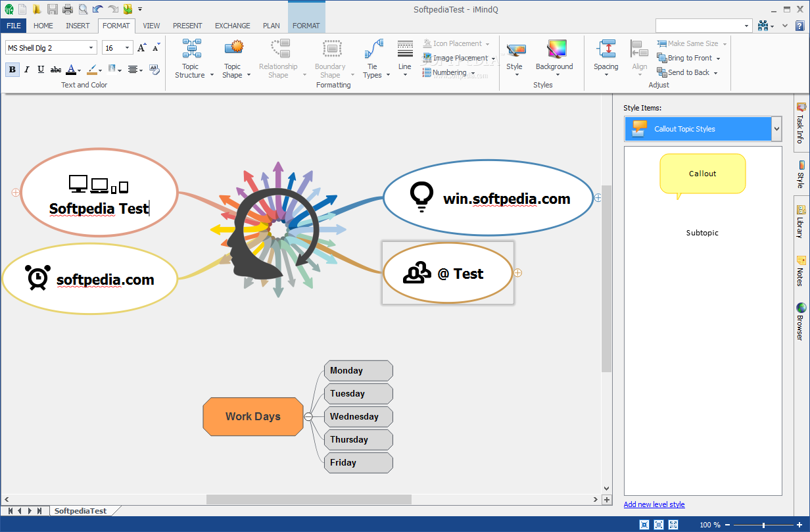Decrease font size with small A icon

click(156, 48)
